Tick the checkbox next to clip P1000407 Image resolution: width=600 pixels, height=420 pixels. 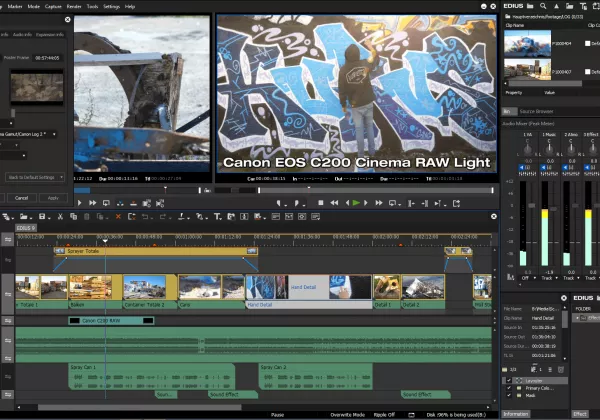(587, 72)
